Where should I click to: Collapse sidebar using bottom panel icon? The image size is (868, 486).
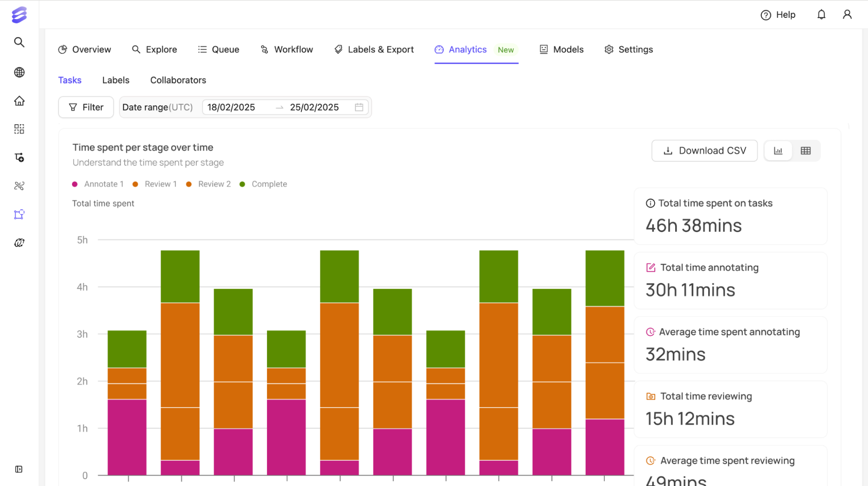click(x=19, y=469)
